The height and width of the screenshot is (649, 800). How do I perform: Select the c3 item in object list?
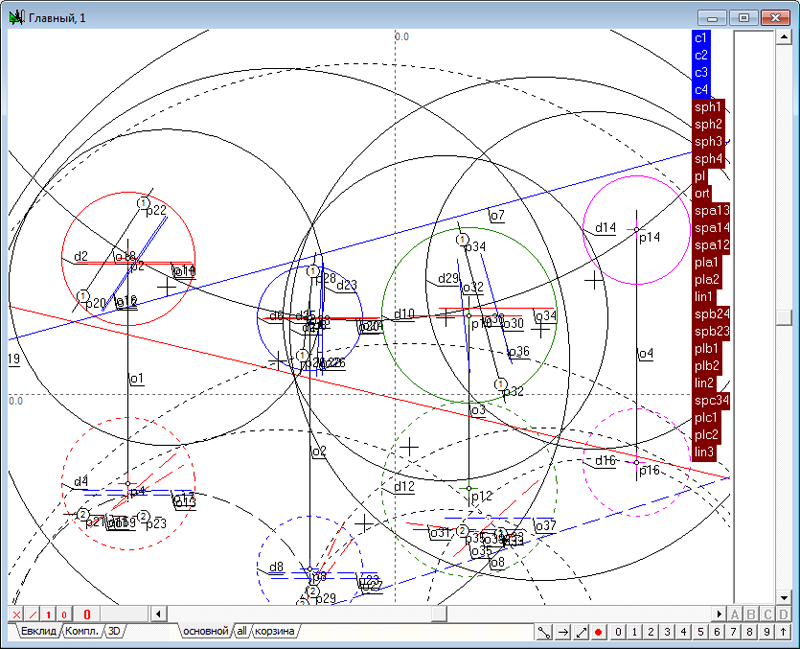tap(701, 72)
